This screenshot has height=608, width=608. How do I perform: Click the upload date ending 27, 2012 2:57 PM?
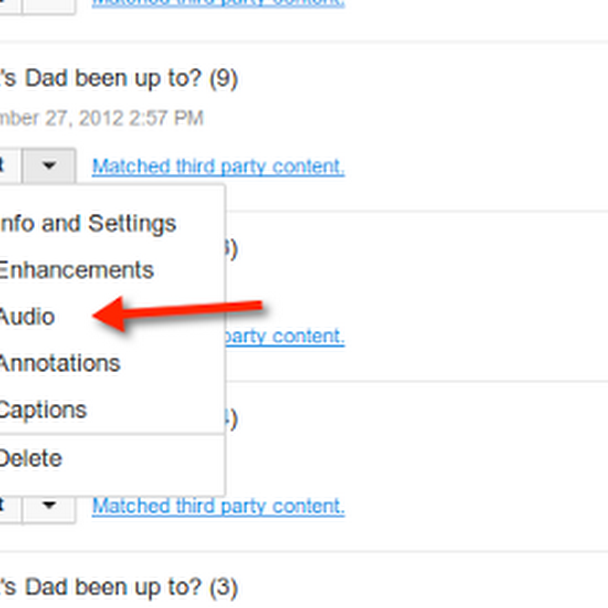102,118
